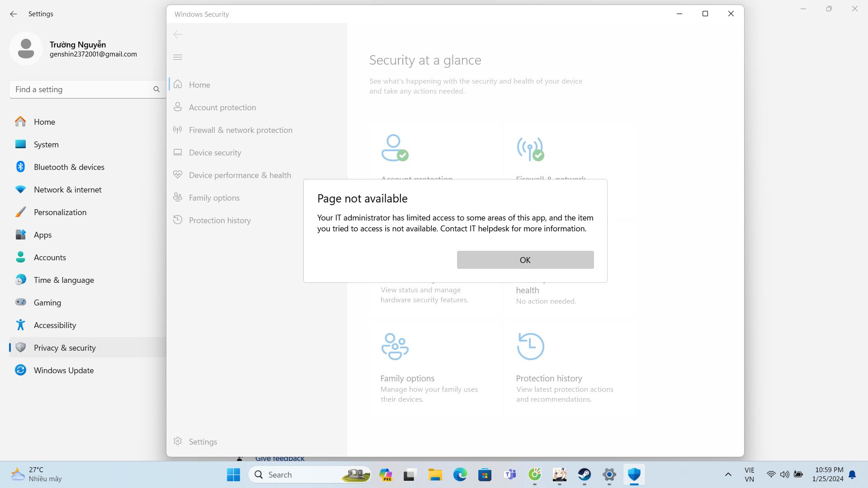Click the Windows Security back arrow
Screen dimensions: 868x488
point(178,34)
